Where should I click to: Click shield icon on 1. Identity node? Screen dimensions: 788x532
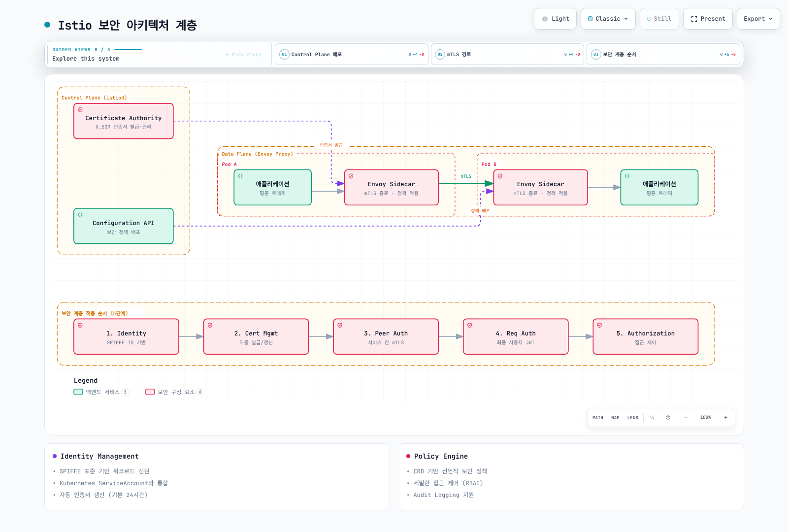click(80, 325)
